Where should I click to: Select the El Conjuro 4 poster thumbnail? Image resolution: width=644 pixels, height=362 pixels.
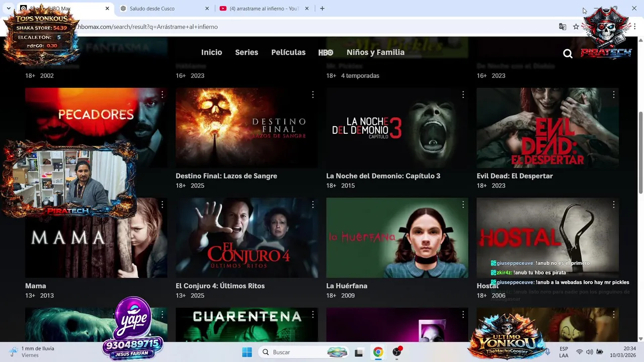(x=247, y=238)
